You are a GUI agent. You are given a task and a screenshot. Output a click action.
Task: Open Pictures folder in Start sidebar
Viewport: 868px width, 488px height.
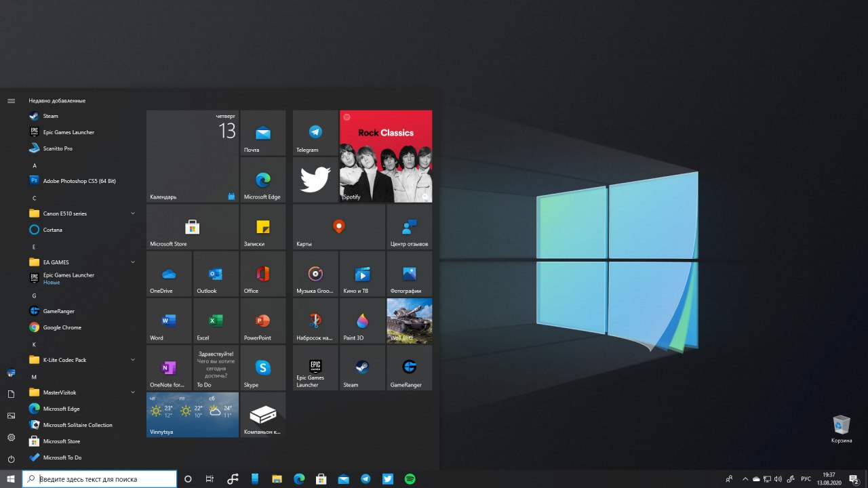11,415
